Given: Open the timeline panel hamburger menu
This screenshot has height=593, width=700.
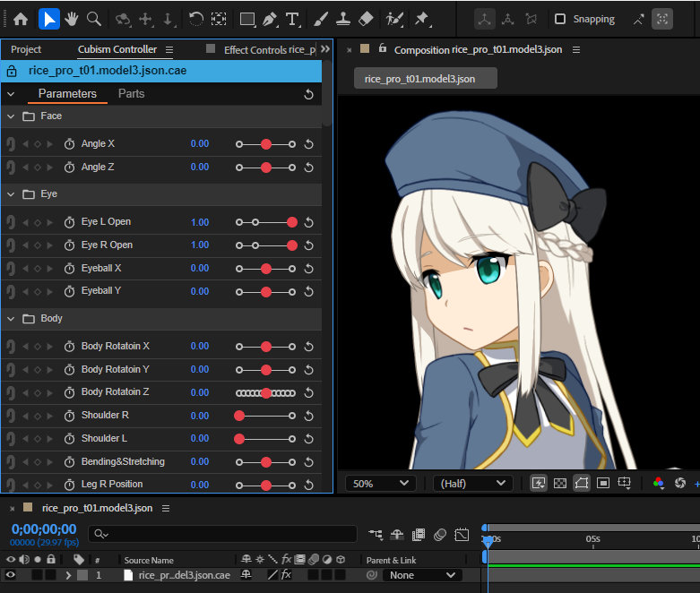Looking at the screenshot, I should click(x=166, y=508).
